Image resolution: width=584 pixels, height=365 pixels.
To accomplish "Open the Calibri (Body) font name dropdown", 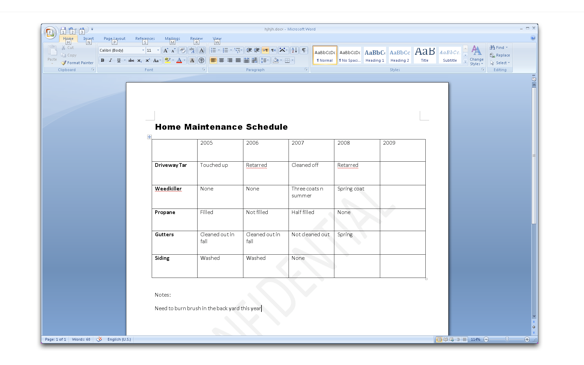I will [x=122, y=51].
